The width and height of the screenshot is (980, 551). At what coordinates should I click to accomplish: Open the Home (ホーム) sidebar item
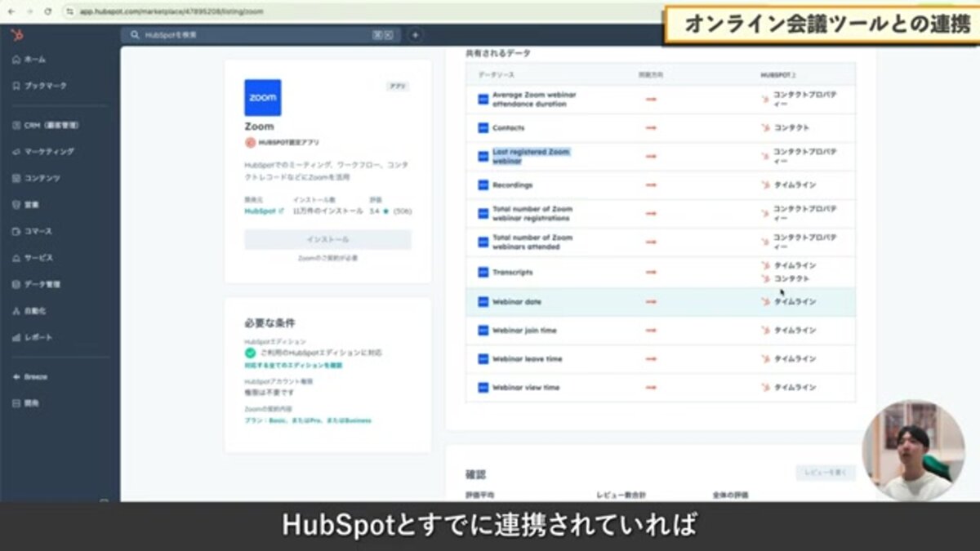(x=34, y=60)
